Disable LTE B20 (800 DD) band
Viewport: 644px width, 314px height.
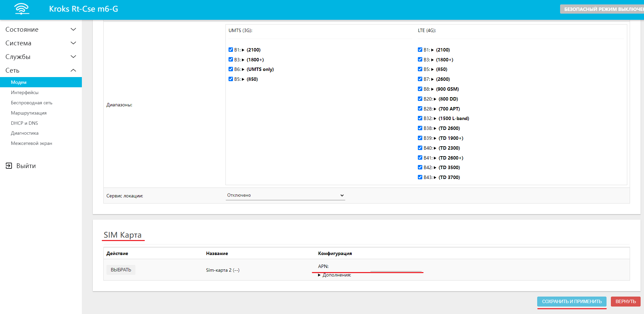420,99
